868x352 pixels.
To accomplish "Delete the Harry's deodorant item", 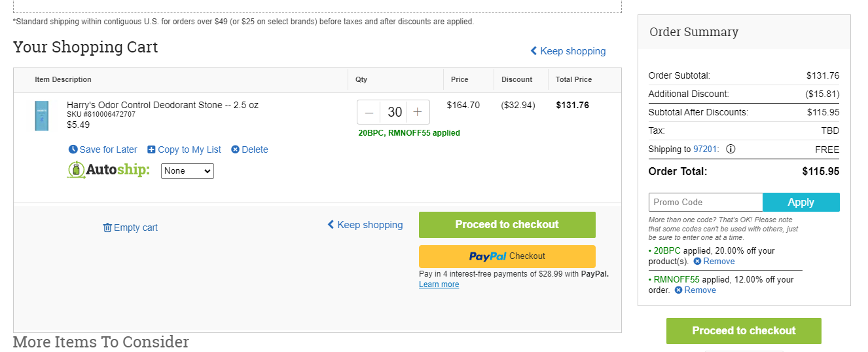I will point(249,149).
